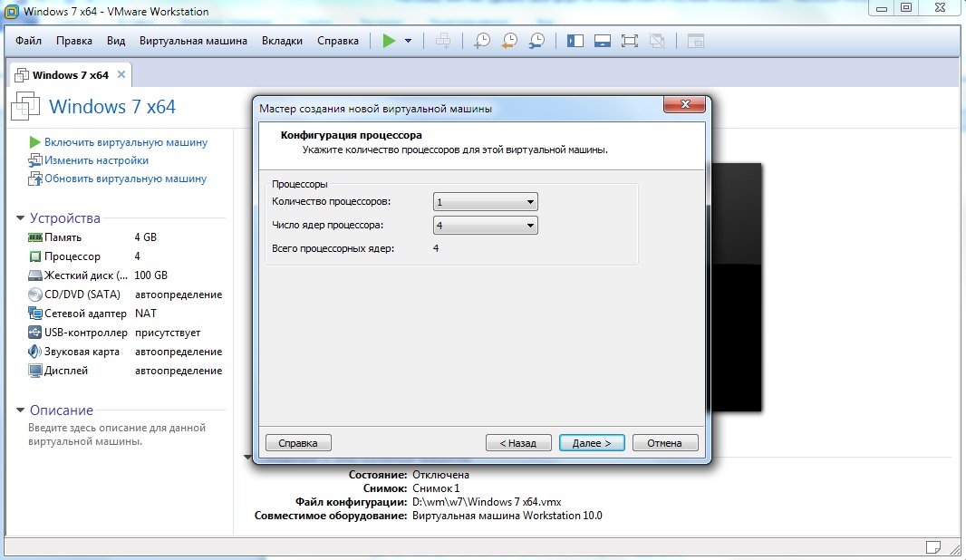The height and width of the screenshot is (560, 966).
Task: Open the Количество процессоров dropdown
Action: pyautogui.click(x=486, y=201)
